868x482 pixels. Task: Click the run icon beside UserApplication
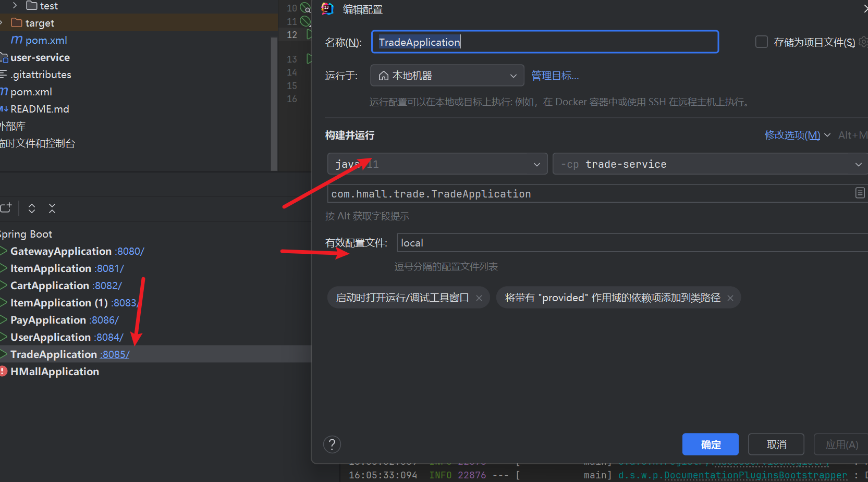click(x=4, y=337)
